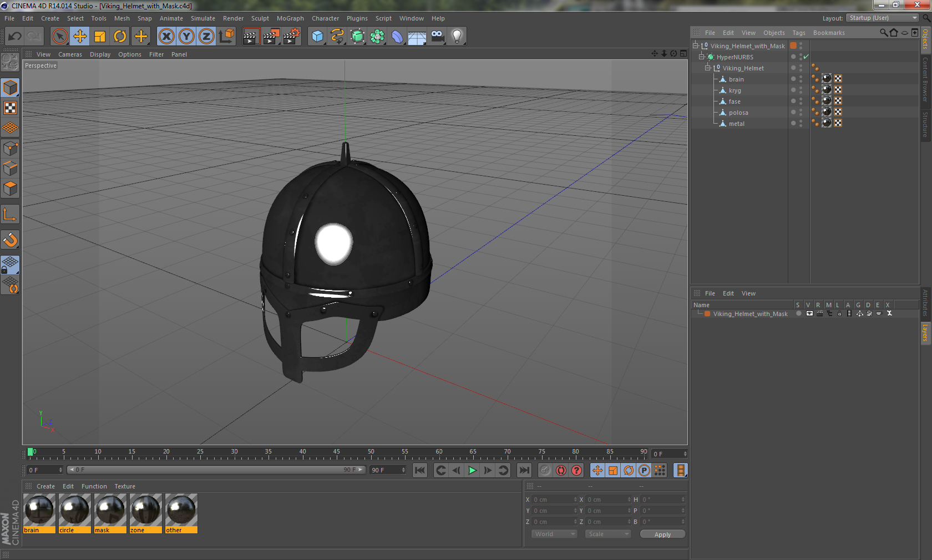The height and width of the screenshot is (560, 932).
Task: Click the Undo arrow icon
Action: pos(15,37)
